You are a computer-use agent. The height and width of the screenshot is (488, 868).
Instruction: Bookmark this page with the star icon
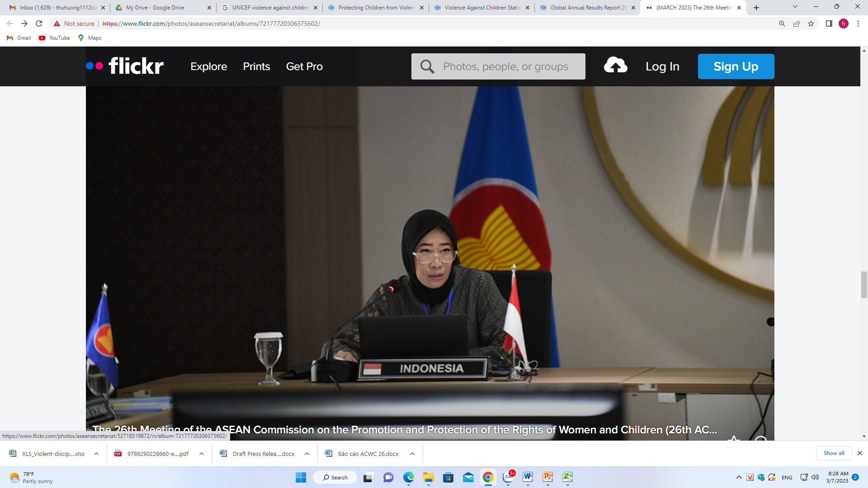point(811,23)
